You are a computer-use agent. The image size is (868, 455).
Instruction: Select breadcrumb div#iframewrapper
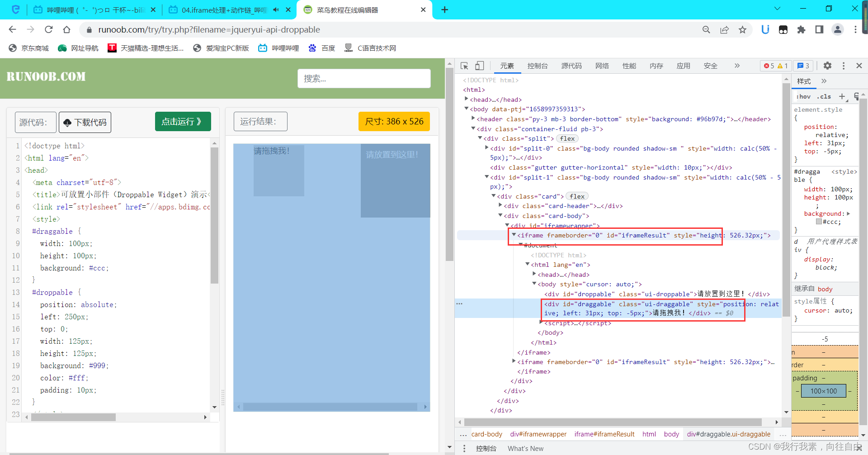pyautogui.click(x=538, y=434)
